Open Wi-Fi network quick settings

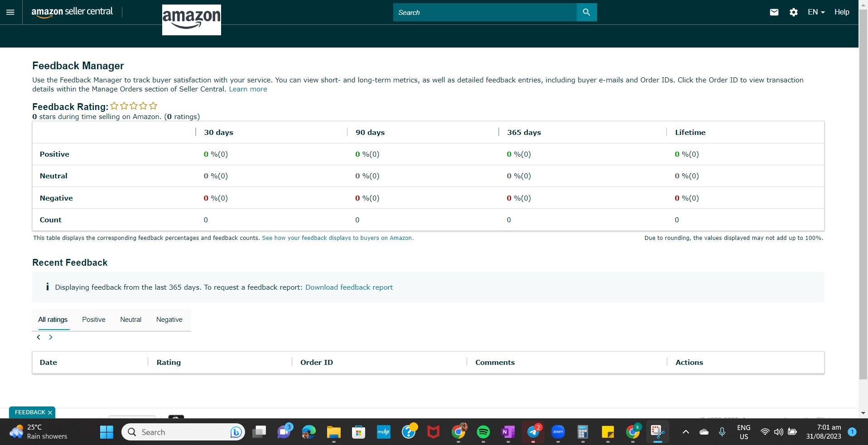tap(765, 432)
